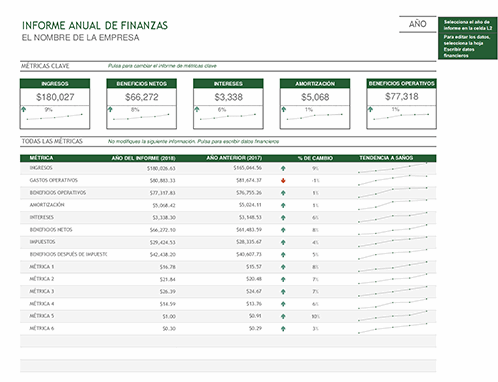Select the BENEFICIOS NETOS card header

142,84
